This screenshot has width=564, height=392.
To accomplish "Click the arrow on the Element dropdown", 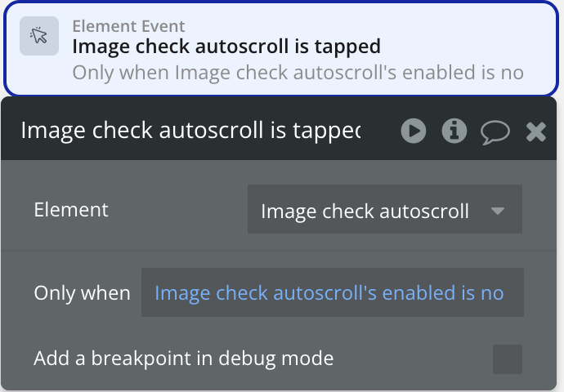I will 497,212.
